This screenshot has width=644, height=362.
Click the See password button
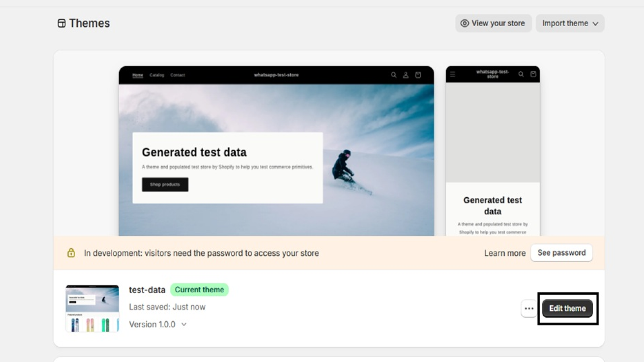561,253
